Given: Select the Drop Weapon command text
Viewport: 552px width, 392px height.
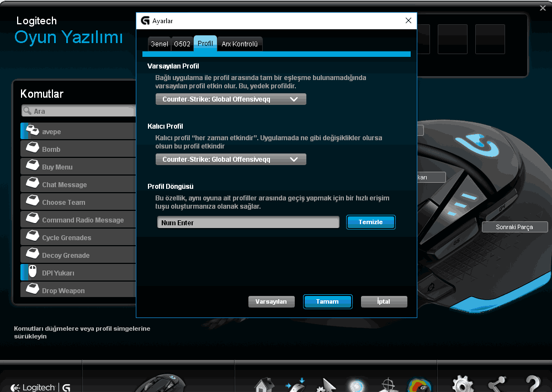Looking at the screenshot, I should pyautogui.click(x=63, y=291).
